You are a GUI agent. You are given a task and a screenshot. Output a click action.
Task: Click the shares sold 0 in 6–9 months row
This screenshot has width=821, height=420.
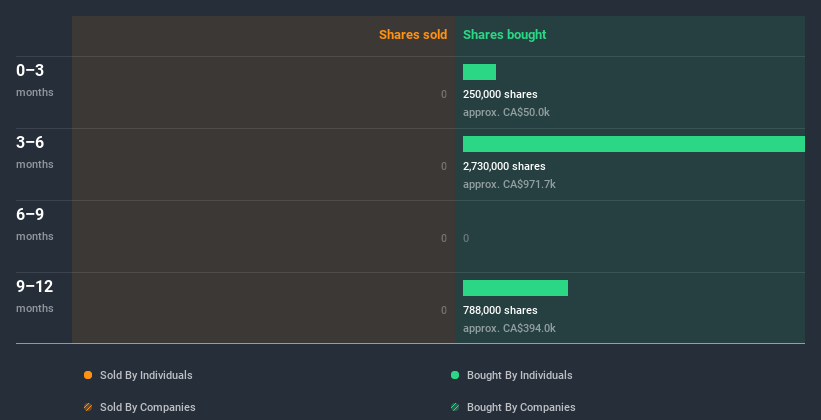click(x=444, y=238)
